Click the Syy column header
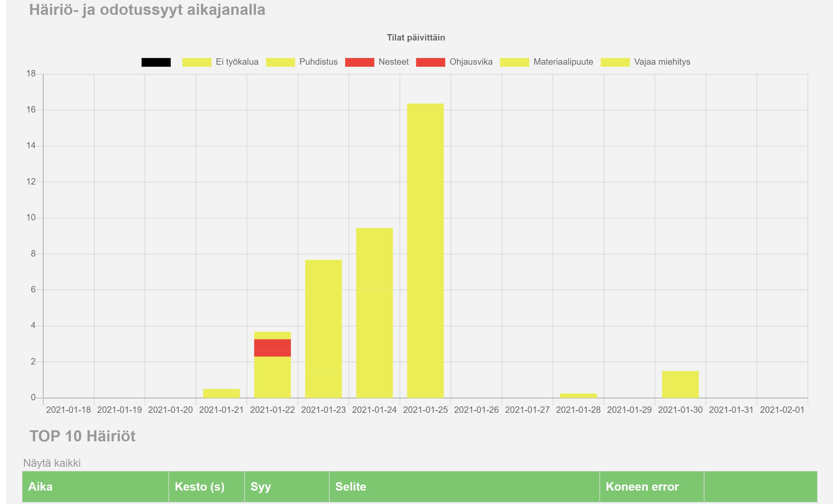The width and height of the screenshot is (839, 504). (x=261, y=487)
